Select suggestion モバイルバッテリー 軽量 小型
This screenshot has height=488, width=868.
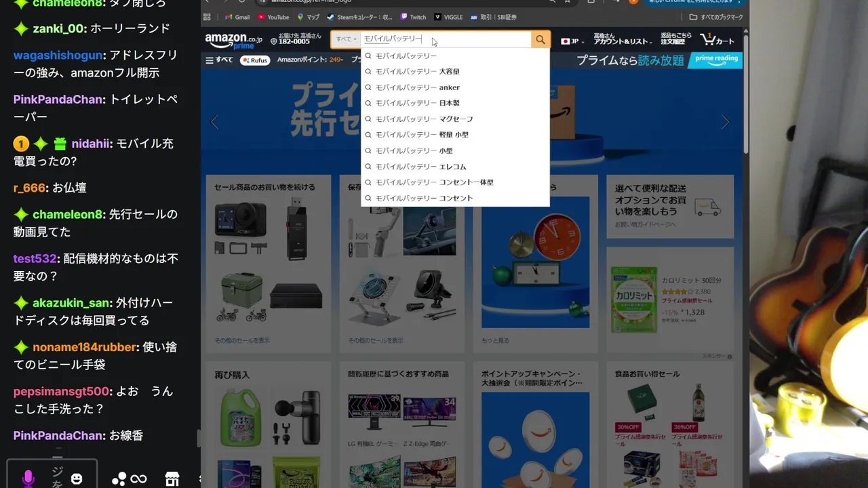[x=455, y=135]
